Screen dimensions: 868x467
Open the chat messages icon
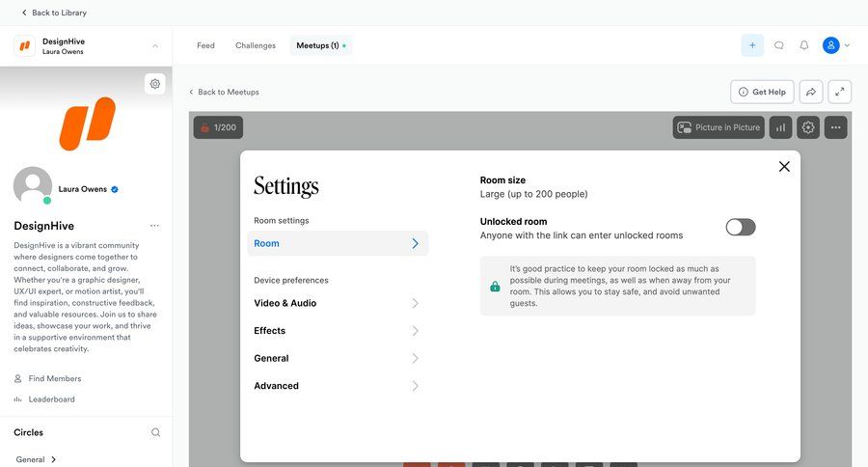click(778, 45)
